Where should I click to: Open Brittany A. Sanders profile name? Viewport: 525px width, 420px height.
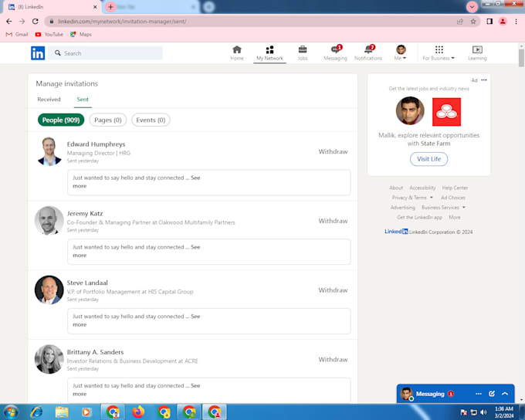(95, 352)
